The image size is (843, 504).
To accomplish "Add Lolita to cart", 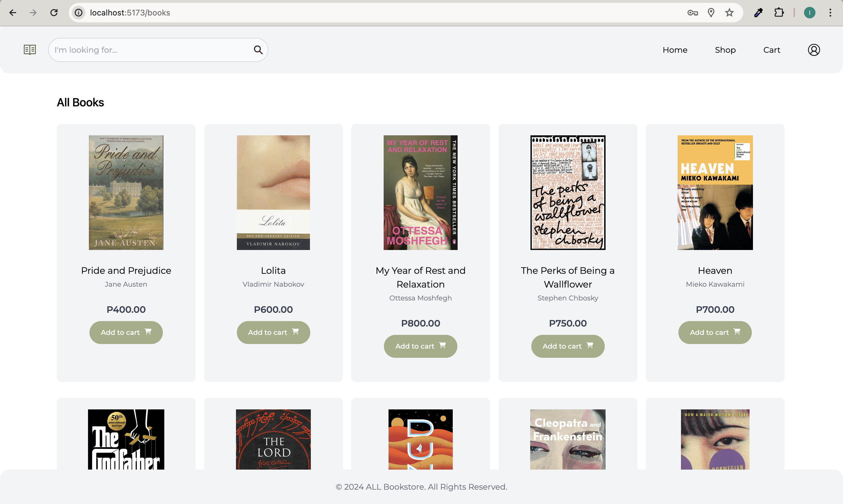I will (274, 333).
